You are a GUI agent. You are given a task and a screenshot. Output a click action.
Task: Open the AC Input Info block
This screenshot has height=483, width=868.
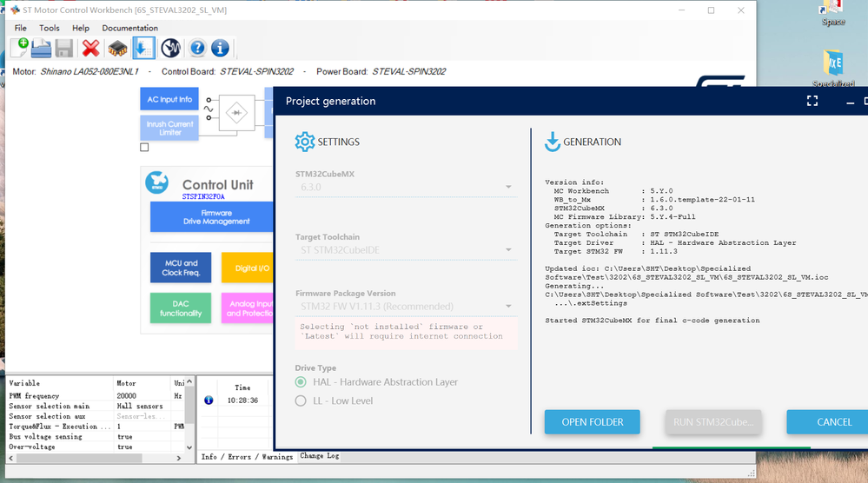[x=169, y=100]
